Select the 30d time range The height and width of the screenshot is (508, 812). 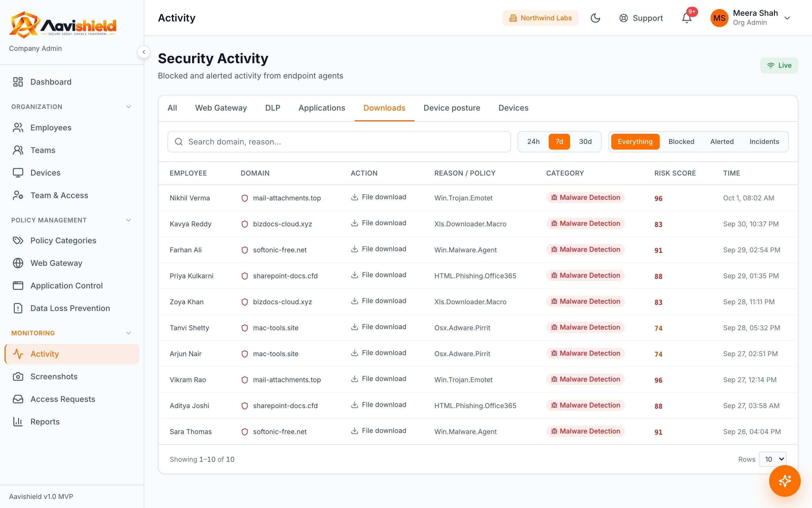[x=585, y=142]
